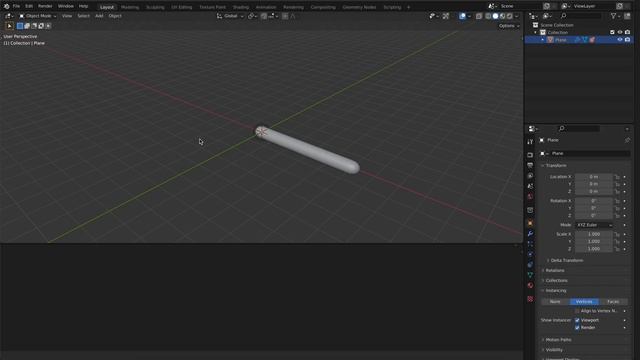Switch to rendered shading mode

[509, 16]
